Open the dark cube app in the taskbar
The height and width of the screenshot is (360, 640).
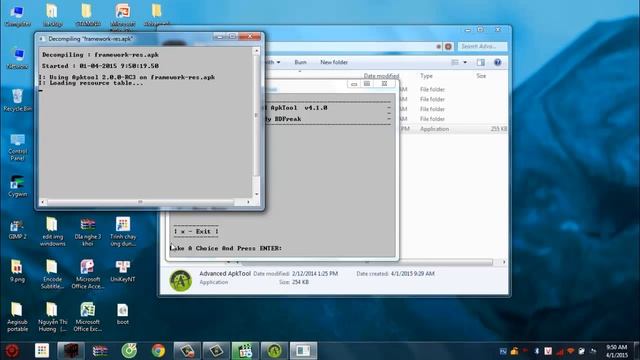click(71, 351)
